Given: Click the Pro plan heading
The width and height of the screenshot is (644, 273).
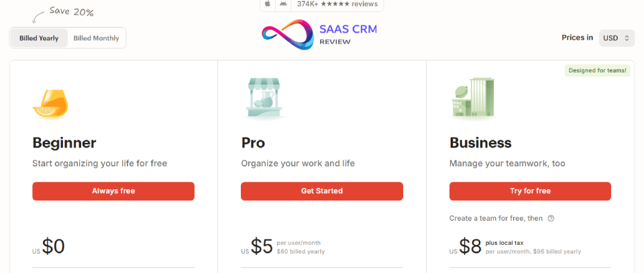Looking at the screenshot, I should tap(253, 143).
